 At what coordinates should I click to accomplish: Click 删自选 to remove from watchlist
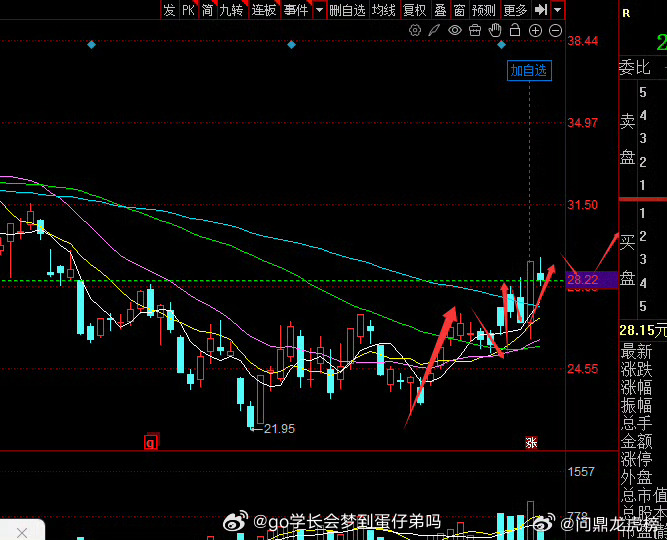pos(348,9)
